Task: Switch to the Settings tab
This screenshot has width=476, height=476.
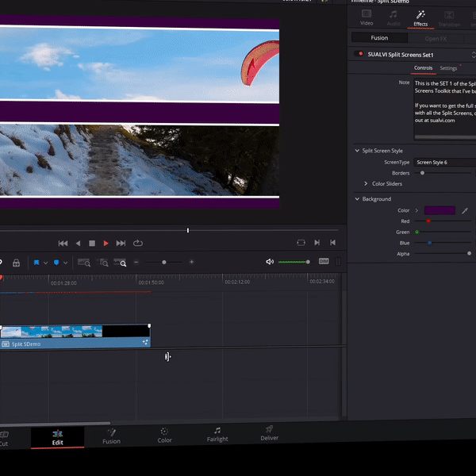Action: click(448, 68)
